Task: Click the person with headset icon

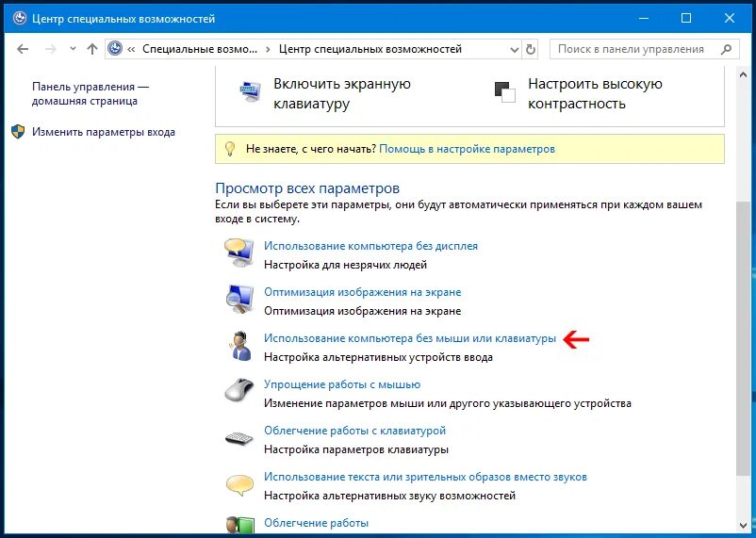Action: coord(240,346)
